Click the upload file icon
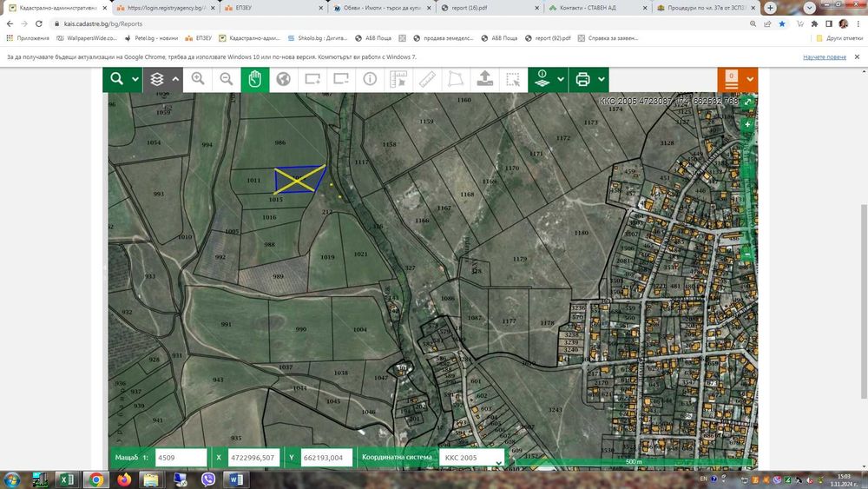This screenshot has height=489, width=868. 485,79
